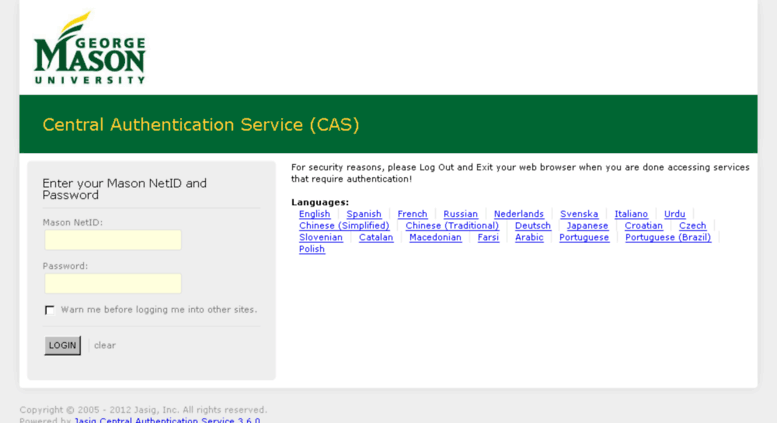Switch the page to Deutsch

533,226
